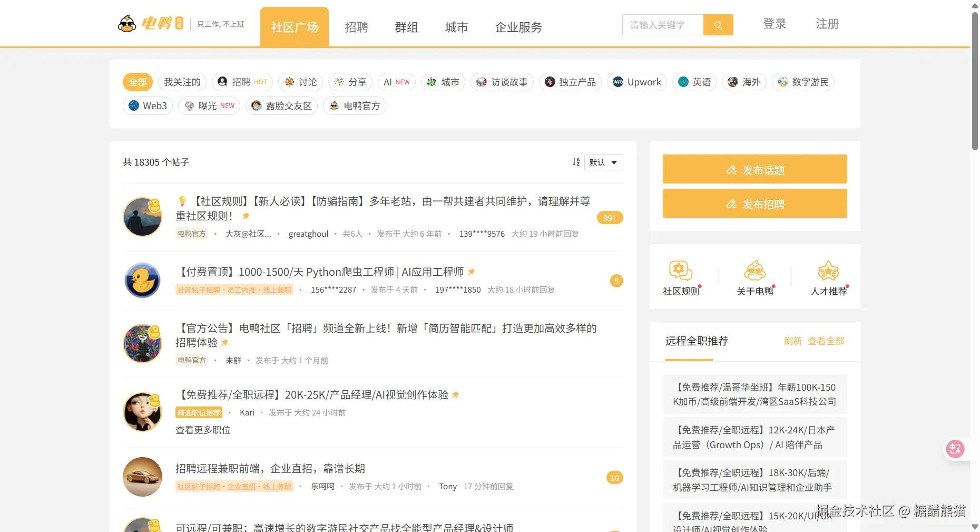Click the search magnifier icon
Image resolution: width=980 pixels, height=532 pixels.
(718, 25)
